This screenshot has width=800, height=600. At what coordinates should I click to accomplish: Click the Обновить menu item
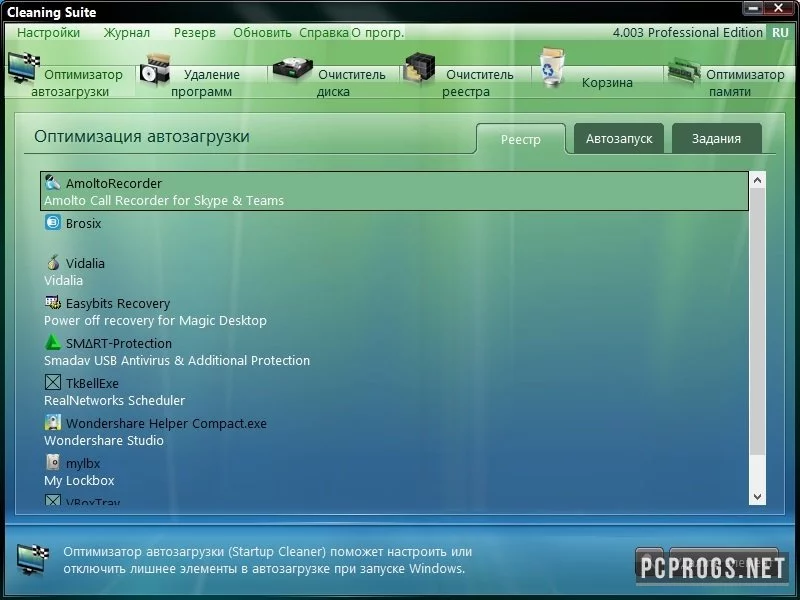pos(262,33)
